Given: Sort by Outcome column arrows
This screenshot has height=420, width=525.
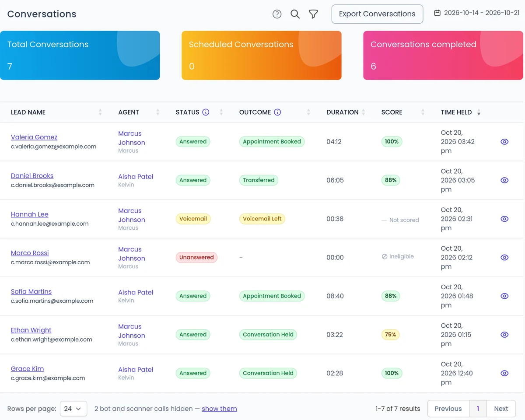Looking at the screenshot, I should click(x=308, y=112).
